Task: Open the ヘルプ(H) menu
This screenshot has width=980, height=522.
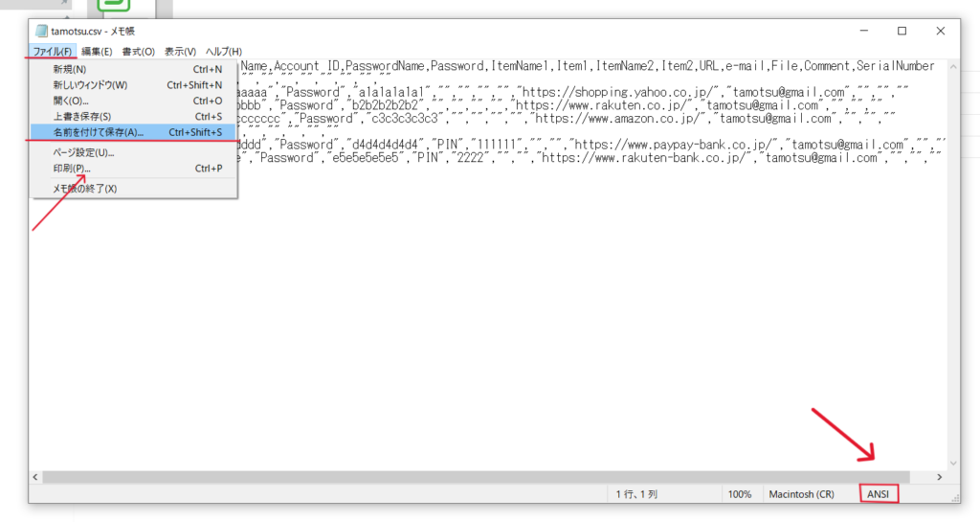Action: coord(224,51)
